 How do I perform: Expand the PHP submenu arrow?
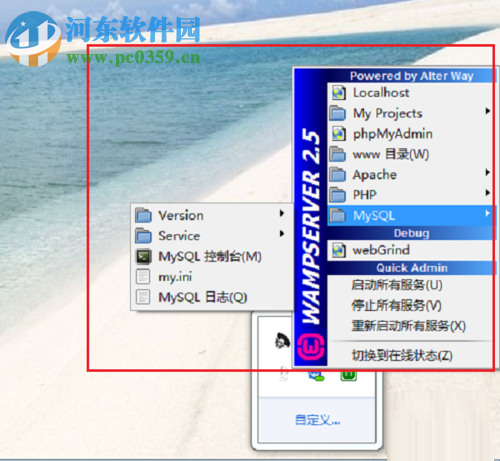[x=488, y=193]
